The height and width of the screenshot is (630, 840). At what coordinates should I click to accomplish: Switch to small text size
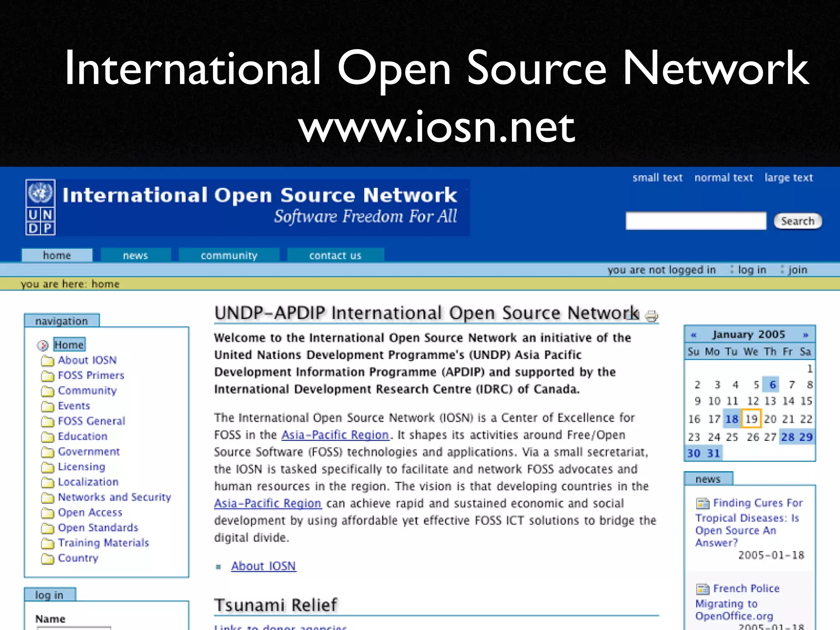coord(657,178)
